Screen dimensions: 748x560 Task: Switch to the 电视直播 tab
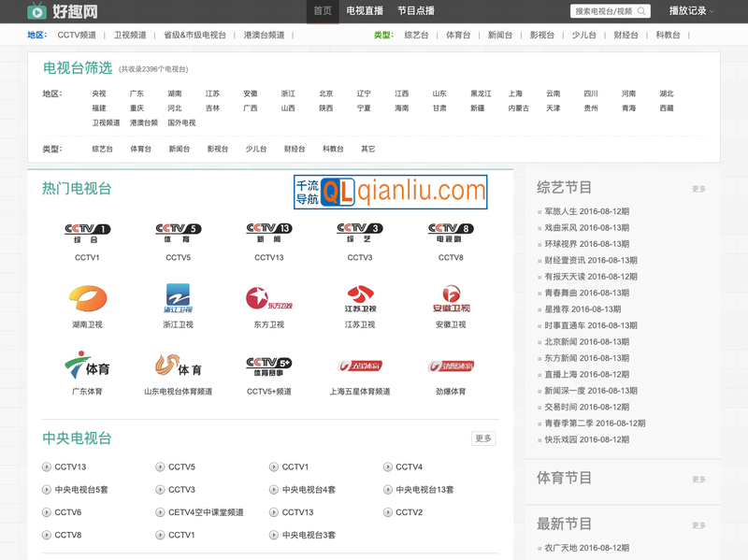(x=364, y=10)
